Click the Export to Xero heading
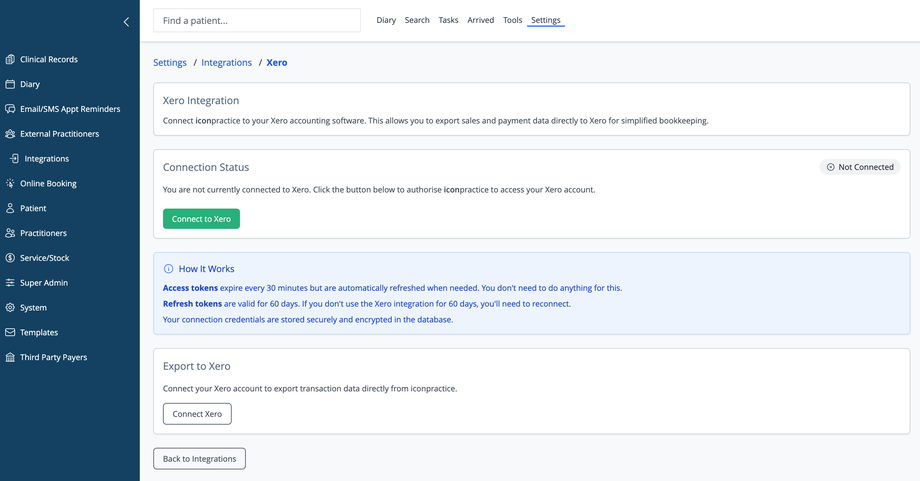The width and height of the screenshot is (920, 481). [x=197, y=366]
